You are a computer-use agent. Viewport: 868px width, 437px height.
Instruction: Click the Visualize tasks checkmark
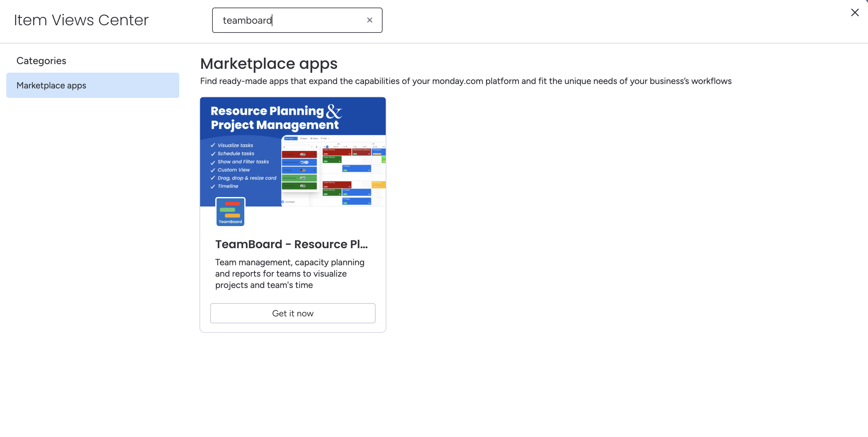click(x=213, y=145)
